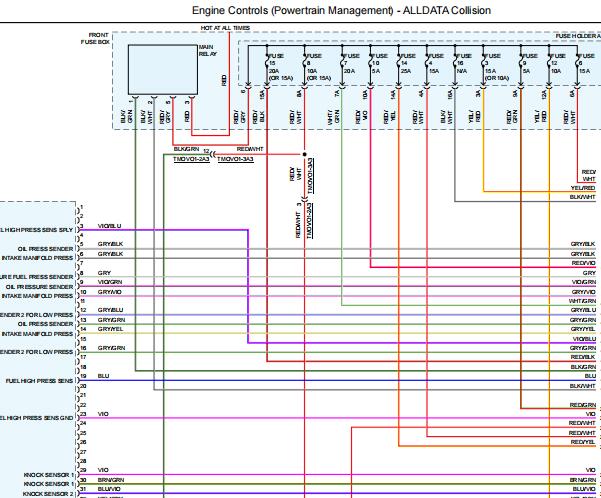Select the HIGH PRESS SENS GND label
This screenshot has height=498, width=601.
(36, 418)
